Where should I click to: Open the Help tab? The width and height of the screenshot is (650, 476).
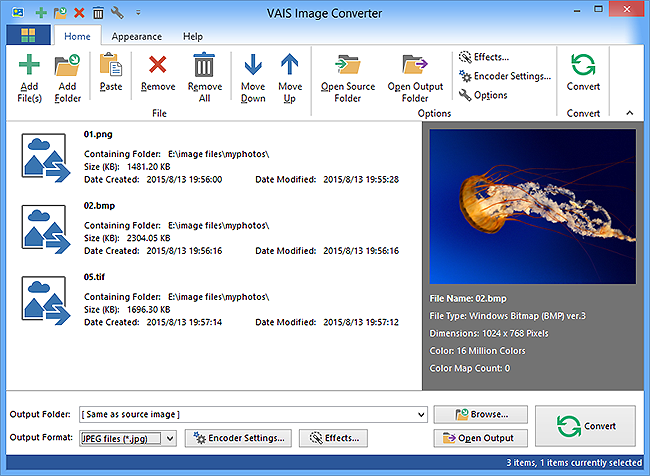193,36
